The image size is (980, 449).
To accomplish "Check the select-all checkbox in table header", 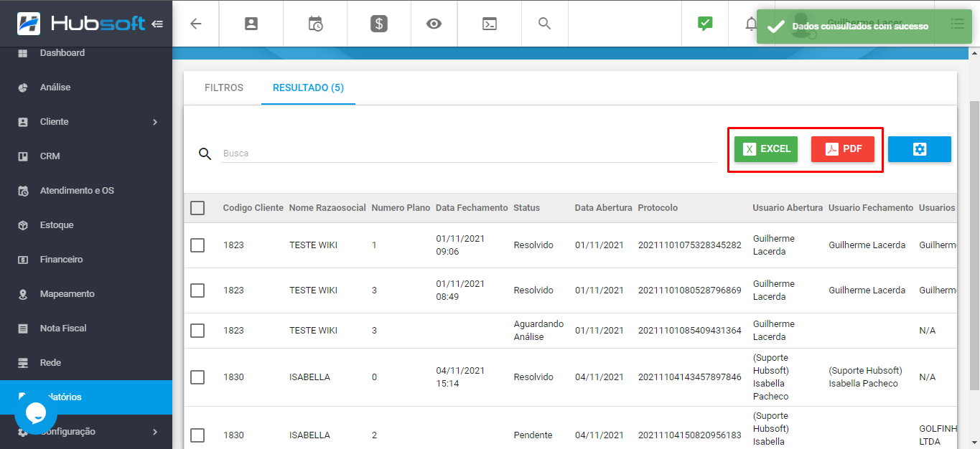I will tap(197, 207).
